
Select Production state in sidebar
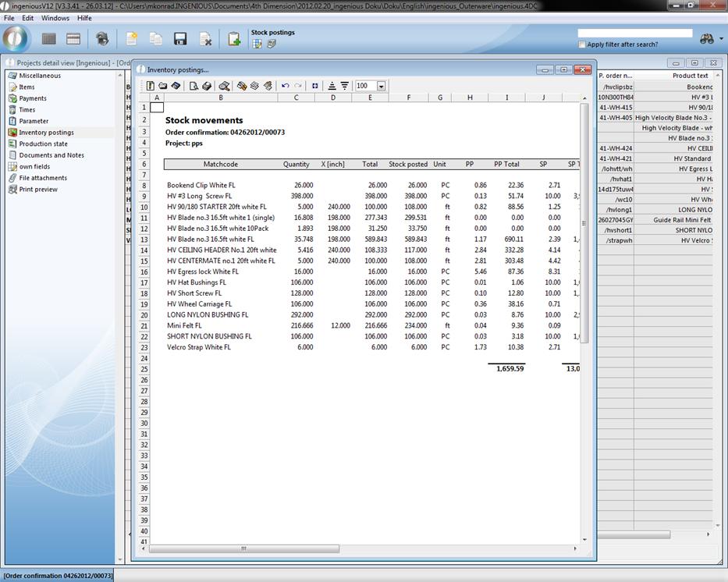pos(43,144)
